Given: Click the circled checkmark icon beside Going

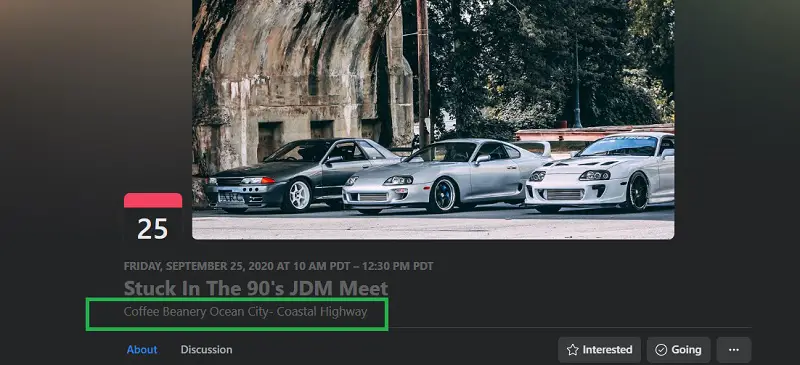Looking at the screenshot, I should (661, 350).
